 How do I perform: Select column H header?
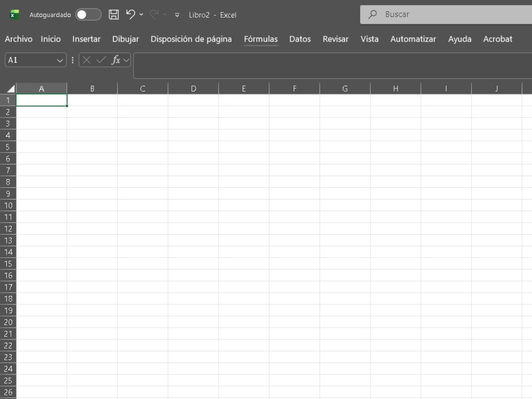coord(396,88)
